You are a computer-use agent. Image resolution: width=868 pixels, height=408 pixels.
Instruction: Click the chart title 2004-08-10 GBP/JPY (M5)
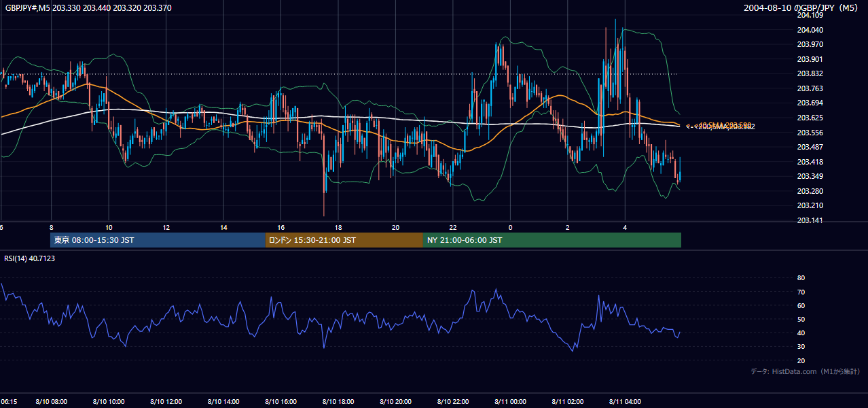802,7
